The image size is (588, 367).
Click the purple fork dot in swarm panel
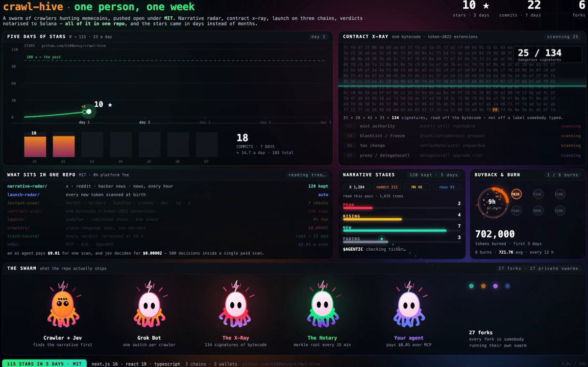point(495,286)
